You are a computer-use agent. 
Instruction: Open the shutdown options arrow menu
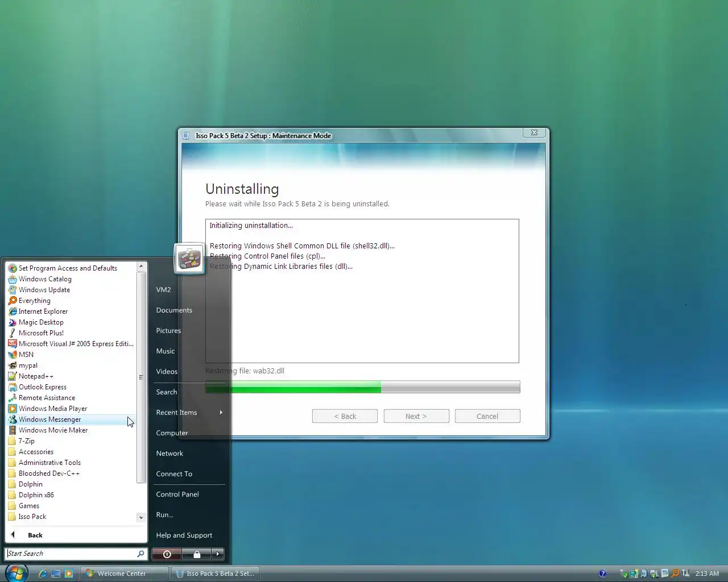[x=218, y=554]
